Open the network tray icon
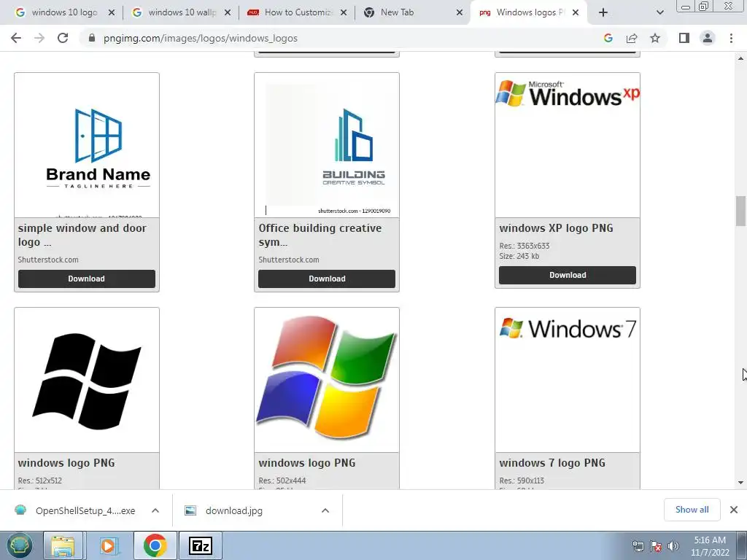The height and width of the screenshot is (560, 747). (638, 546)
